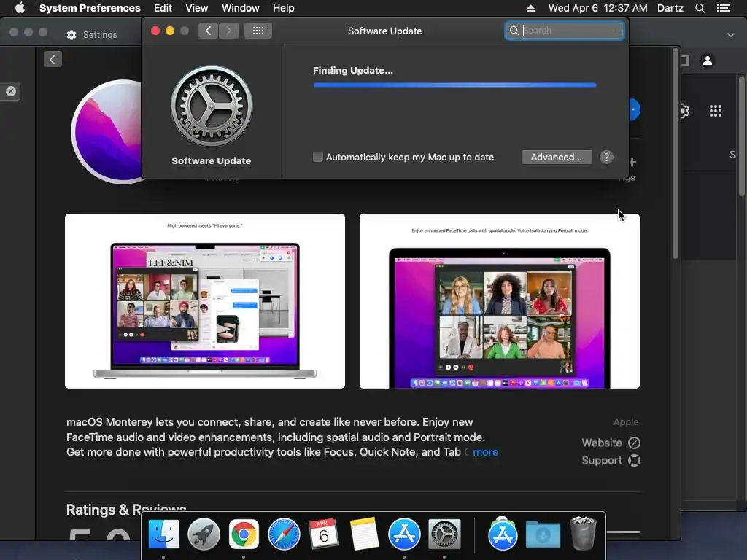Open the App Store from the Dock, left of System Preferences
747x560 pixels.
point(404,534)
